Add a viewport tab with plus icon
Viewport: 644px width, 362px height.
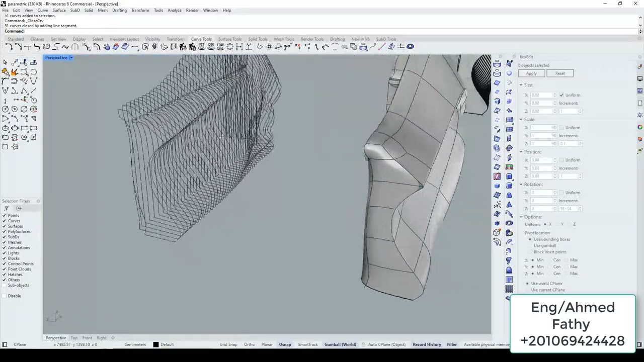click(113, 338)
